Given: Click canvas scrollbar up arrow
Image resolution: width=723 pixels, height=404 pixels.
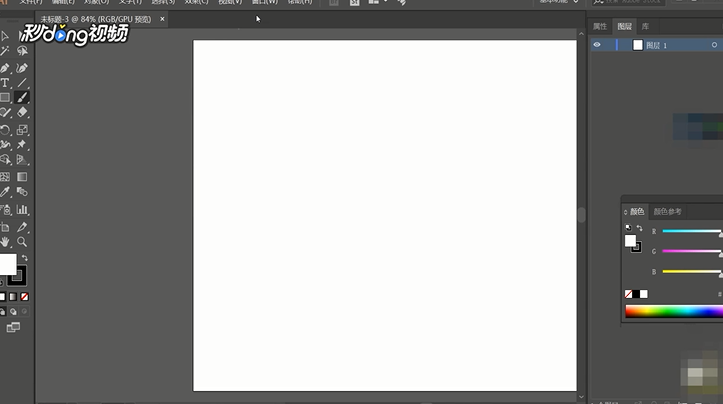Looking at the screenshot, I should (x=581, y=34).
